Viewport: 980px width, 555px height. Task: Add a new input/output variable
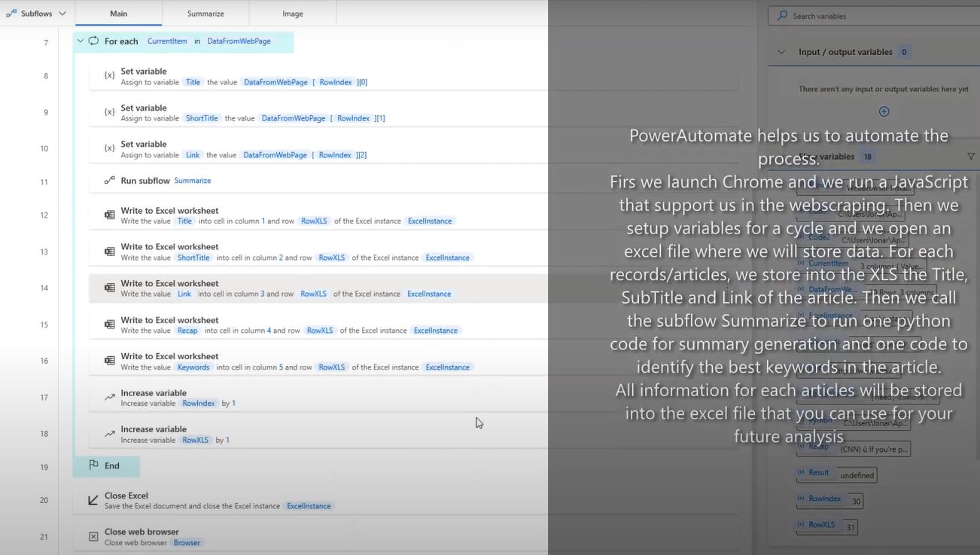click(884, 111)
